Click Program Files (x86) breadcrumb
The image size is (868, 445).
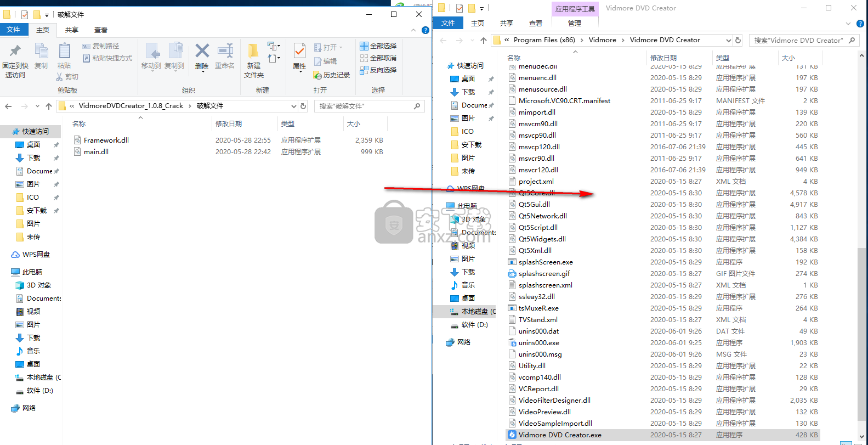(x=544, y=40)
